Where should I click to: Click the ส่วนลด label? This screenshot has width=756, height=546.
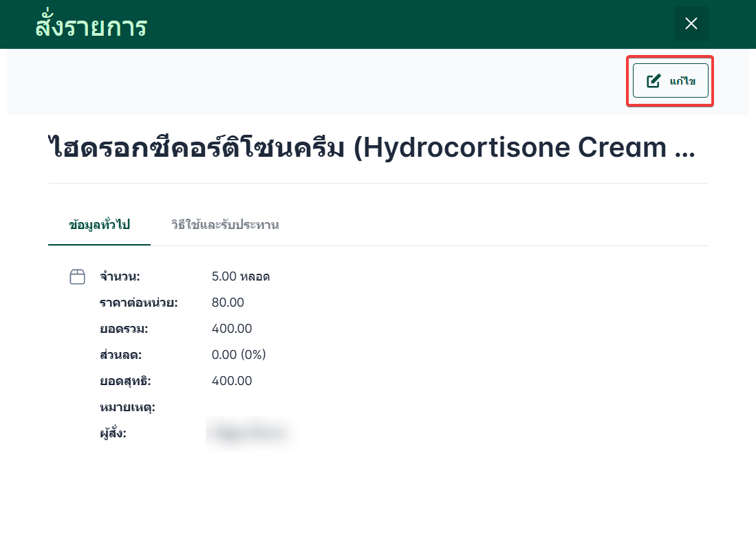pyautogui.click(x=120, y=355)
